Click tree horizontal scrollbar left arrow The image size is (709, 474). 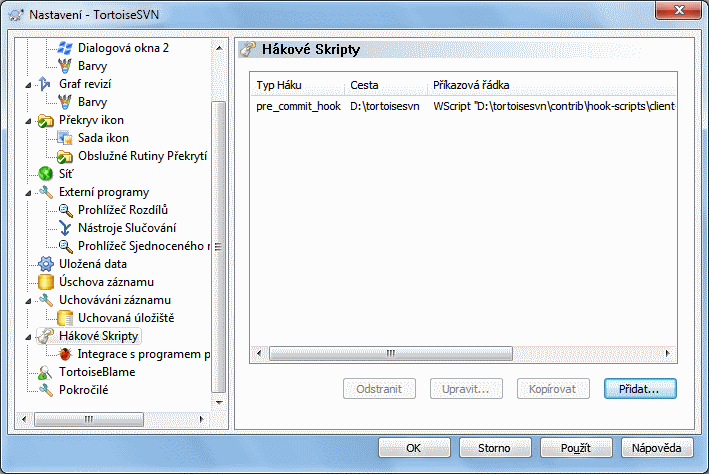(x=24, y=419)
